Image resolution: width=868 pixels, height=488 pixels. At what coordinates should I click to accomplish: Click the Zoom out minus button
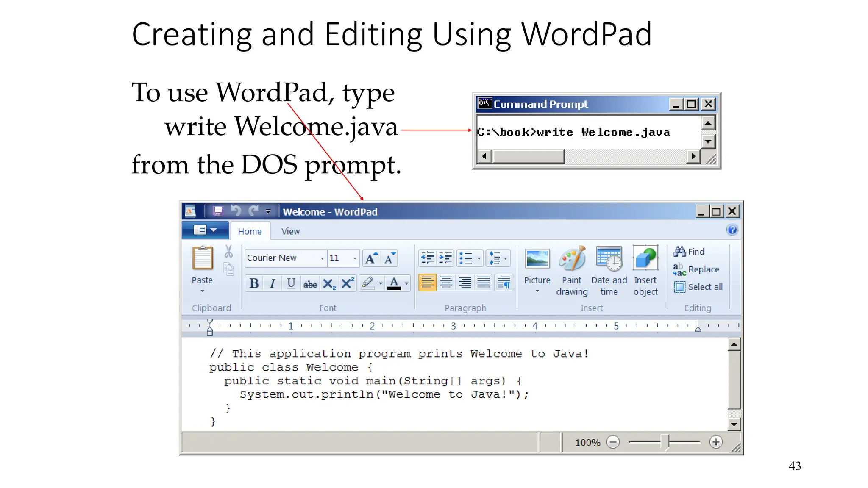click(613, 442)
